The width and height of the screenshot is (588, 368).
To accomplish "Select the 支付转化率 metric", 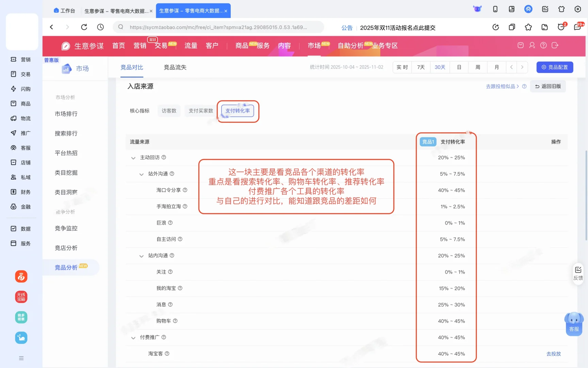I will point(238,111).
